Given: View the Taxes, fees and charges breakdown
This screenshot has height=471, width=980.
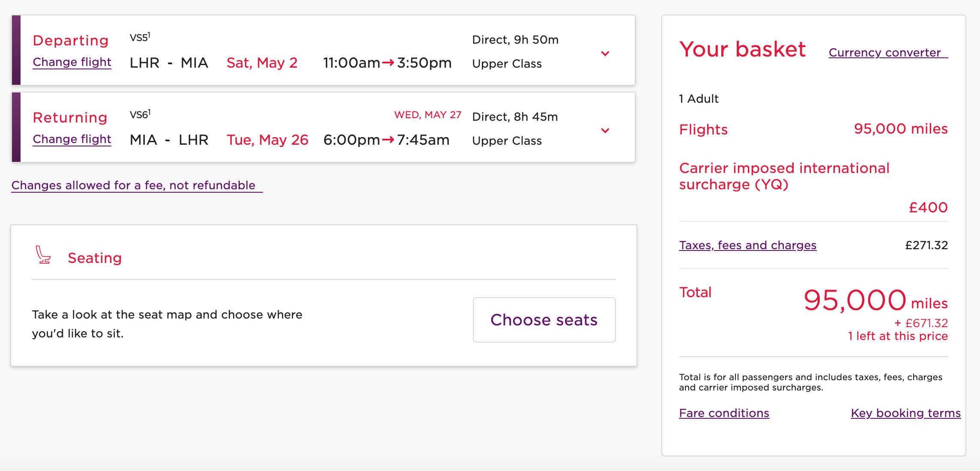Looking at the screenshot, I should tap(747, 245).
